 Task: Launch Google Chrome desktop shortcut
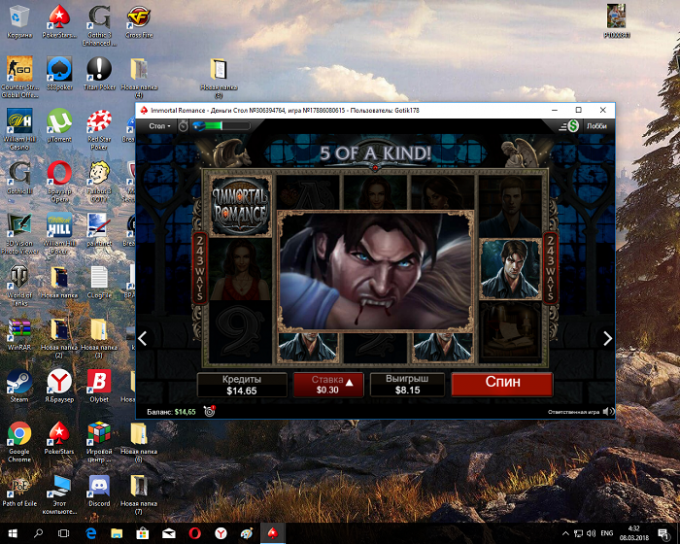[20, 441]
